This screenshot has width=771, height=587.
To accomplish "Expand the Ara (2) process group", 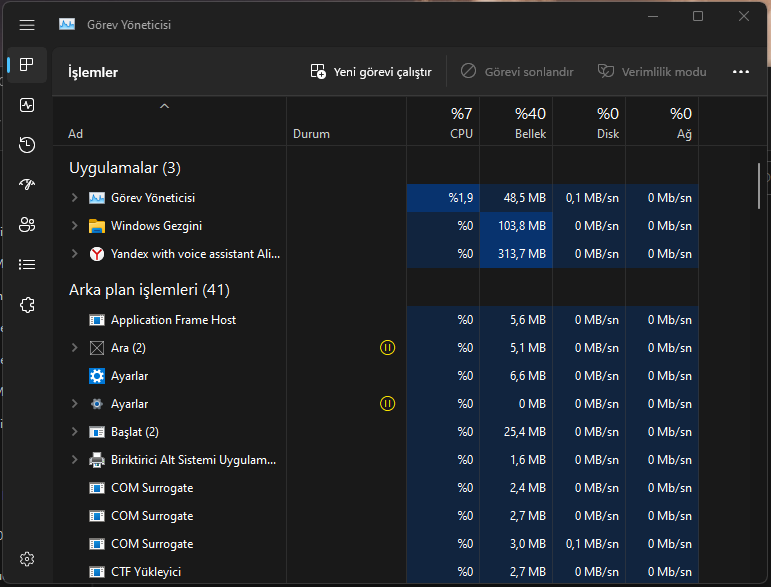I will point(75,348).
